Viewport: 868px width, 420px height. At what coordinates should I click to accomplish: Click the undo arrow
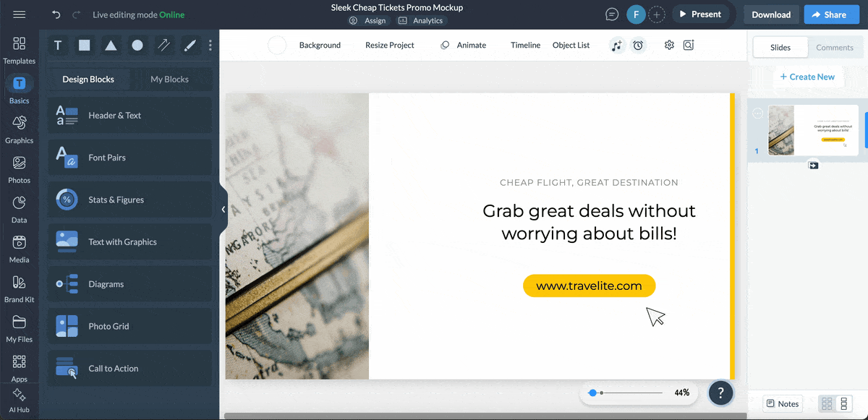click(x=56, y=14)
